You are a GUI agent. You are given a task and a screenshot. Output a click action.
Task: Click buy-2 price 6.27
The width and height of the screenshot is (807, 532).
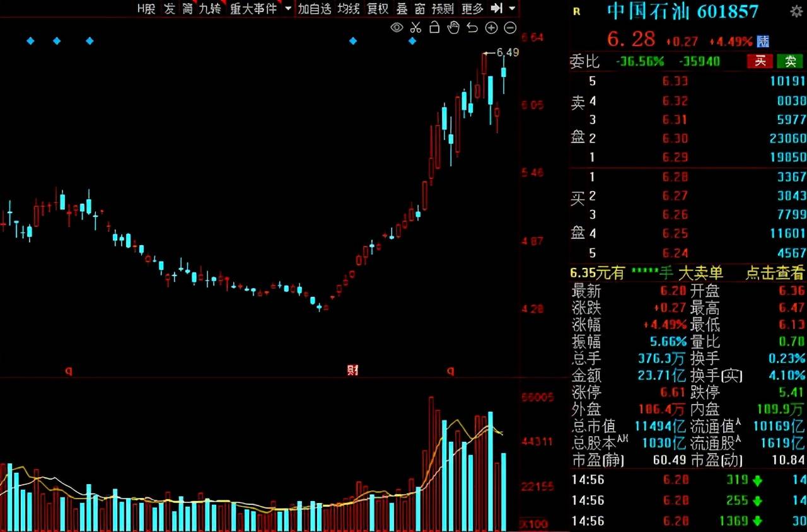675,196
